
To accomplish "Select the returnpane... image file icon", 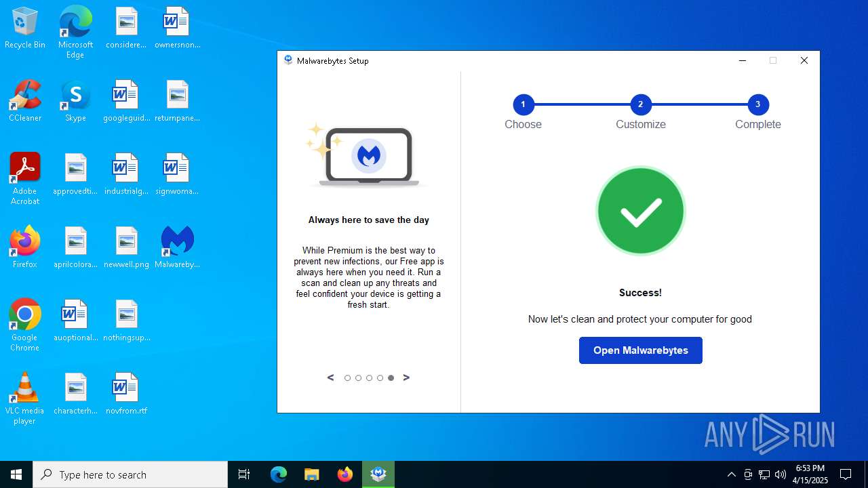I will pos(177,101).
